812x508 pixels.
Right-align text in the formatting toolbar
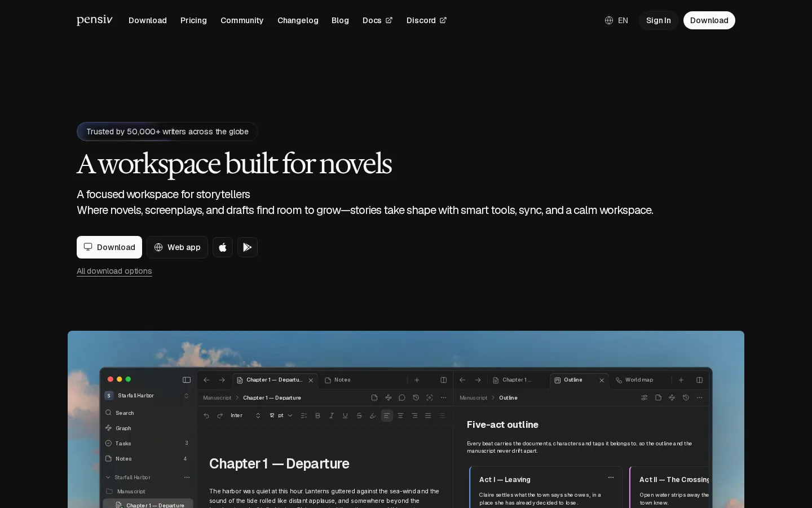[x=414, y=415]
